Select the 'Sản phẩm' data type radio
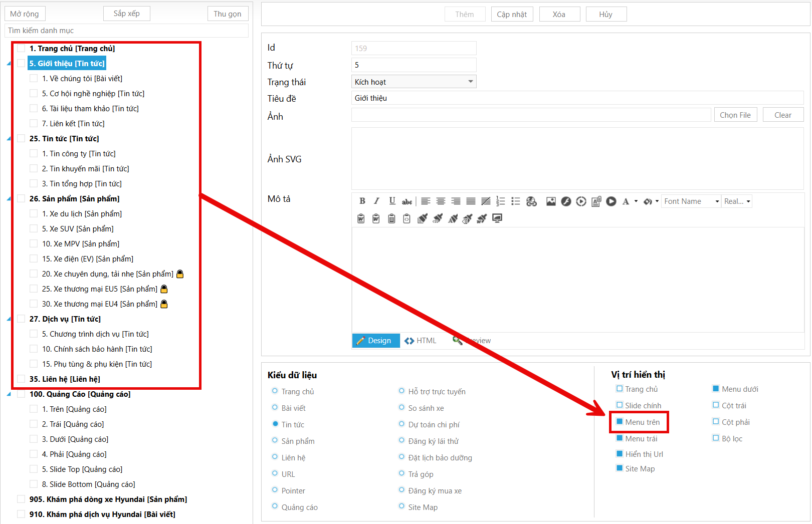812x524 pixels. 275,441
